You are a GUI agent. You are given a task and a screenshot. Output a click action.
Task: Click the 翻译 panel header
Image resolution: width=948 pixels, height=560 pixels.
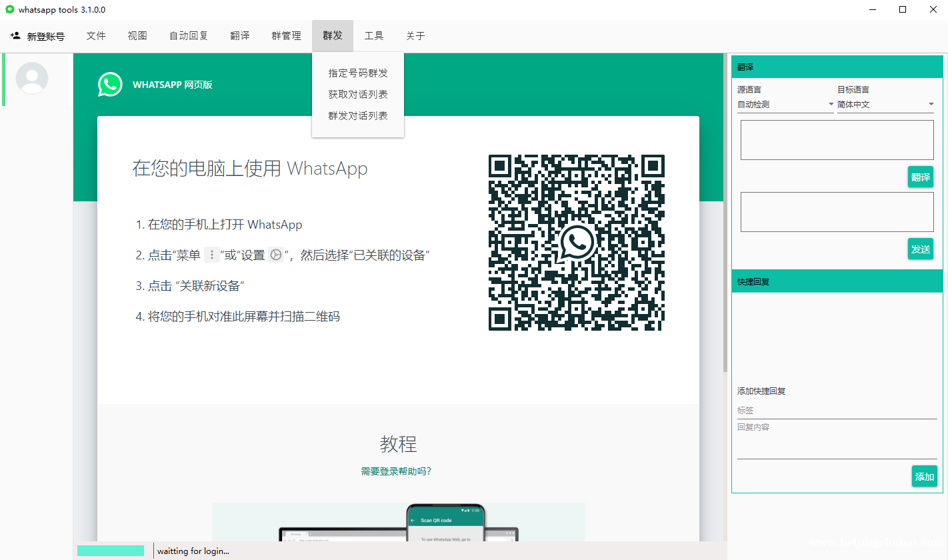837,67
